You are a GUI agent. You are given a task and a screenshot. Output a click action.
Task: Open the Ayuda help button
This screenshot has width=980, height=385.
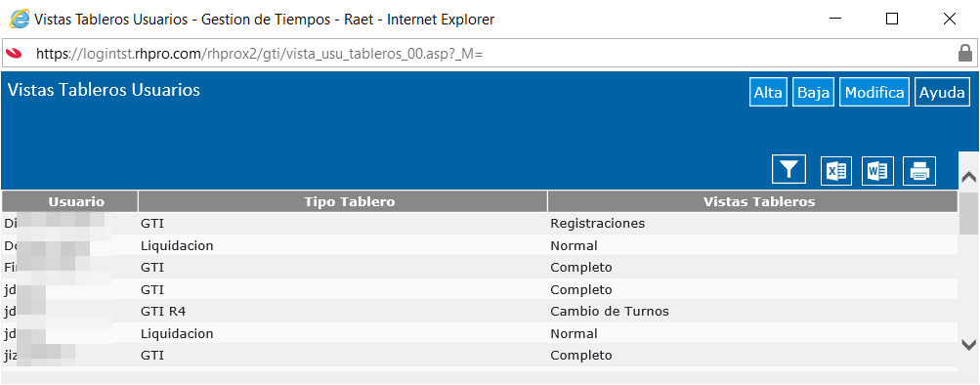click(943, 93)
